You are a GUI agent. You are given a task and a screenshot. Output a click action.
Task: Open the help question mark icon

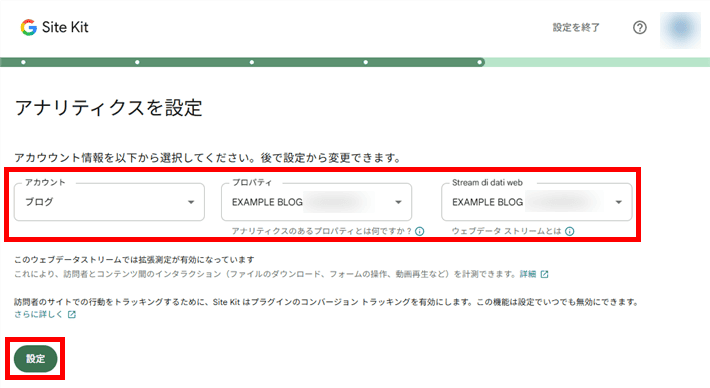coord(639,28)
